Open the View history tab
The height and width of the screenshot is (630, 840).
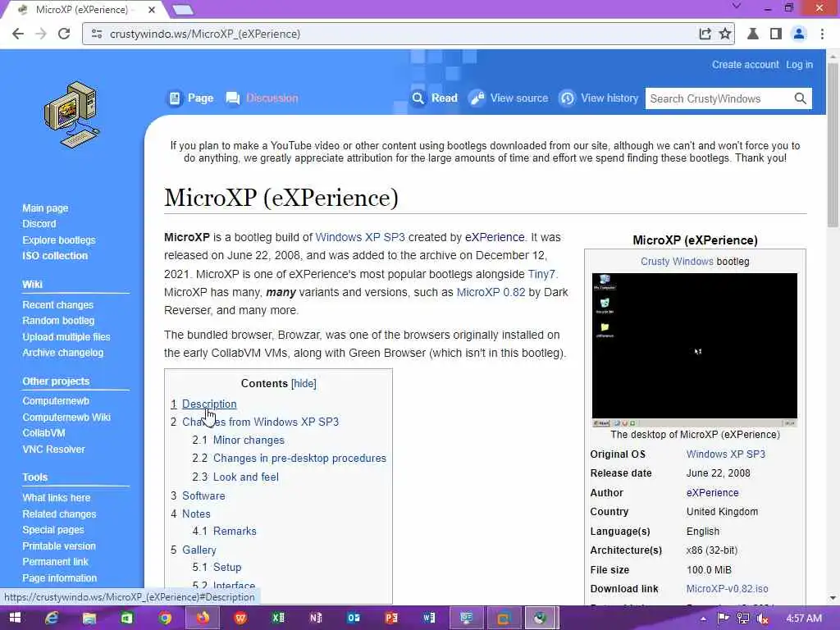point(598,98)
